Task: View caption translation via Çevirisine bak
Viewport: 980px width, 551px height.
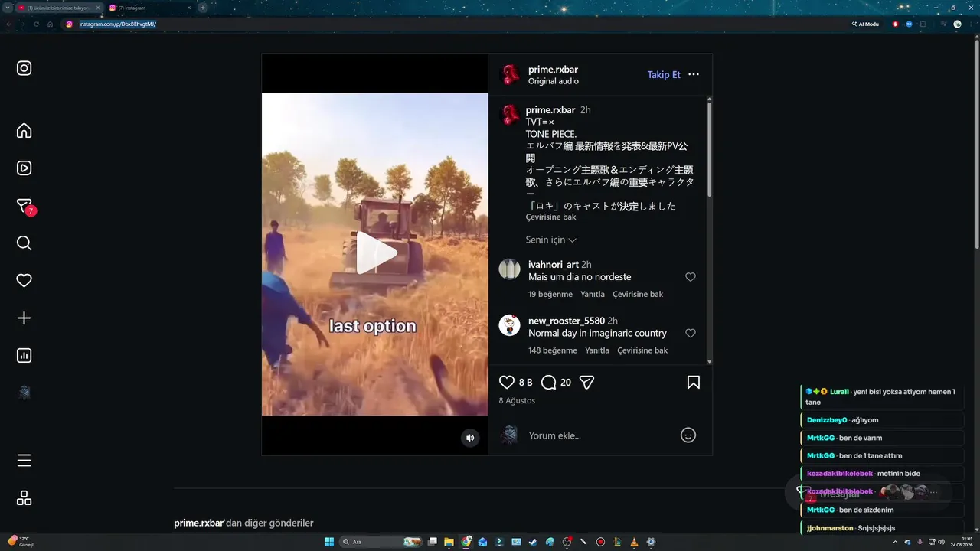Action: pos(550,217)
